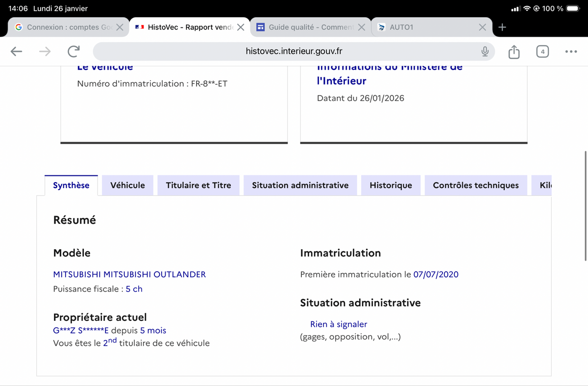Go back with the browser back arrow
Screen dimensions: 588x386
pyautogui.click(x=16, y=51)
